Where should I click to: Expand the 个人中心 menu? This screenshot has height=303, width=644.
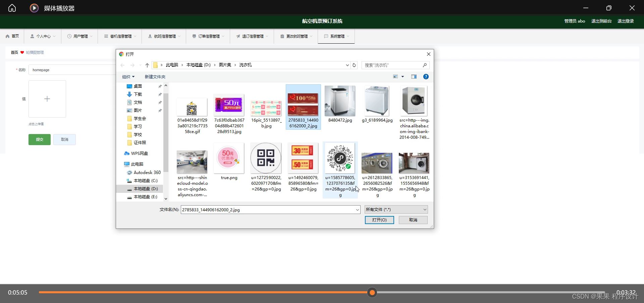[x=43, y=36]
